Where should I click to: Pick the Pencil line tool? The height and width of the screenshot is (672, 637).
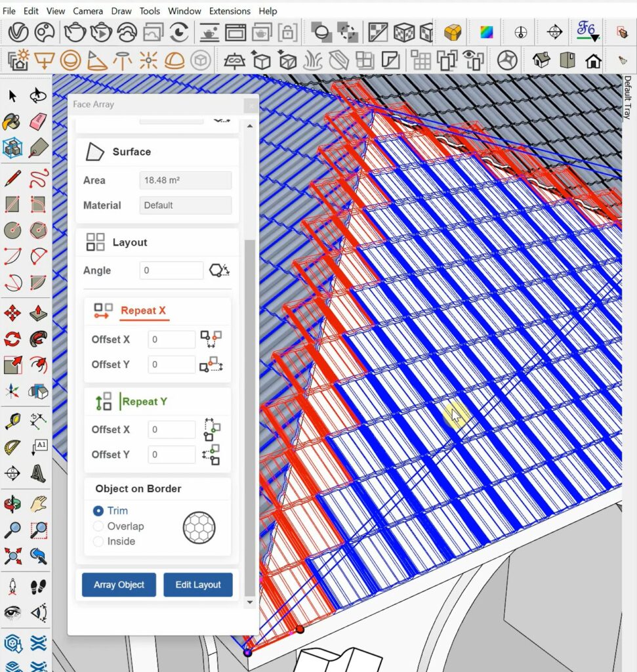coord(12,178)
